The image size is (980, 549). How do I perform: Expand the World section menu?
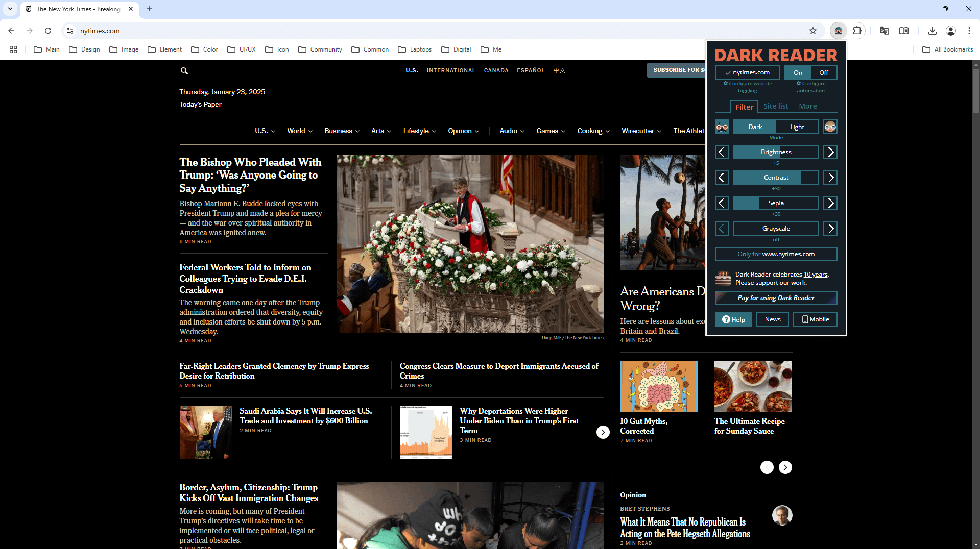tap(300, 131)
